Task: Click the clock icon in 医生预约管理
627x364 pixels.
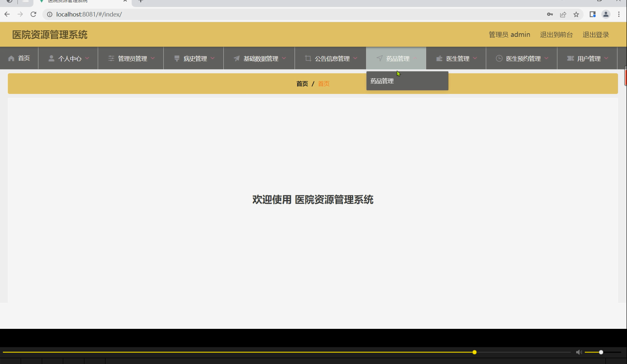Action: tap(499, 58)
